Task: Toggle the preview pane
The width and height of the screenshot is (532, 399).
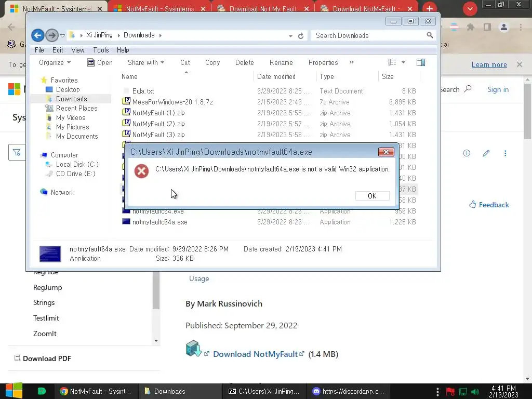Action: pos(421,62)
